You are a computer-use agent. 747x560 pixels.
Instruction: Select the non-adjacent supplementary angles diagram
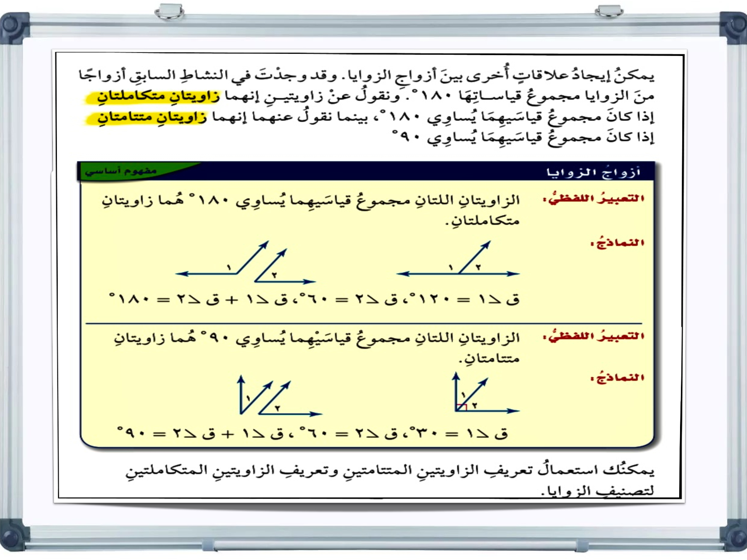[x=246, y=262]
